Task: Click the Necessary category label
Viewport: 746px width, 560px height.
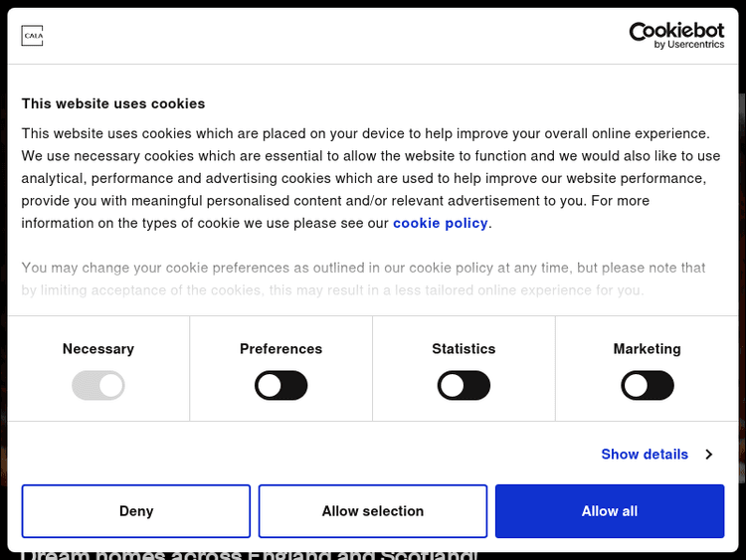Action: tap(98, 349)
